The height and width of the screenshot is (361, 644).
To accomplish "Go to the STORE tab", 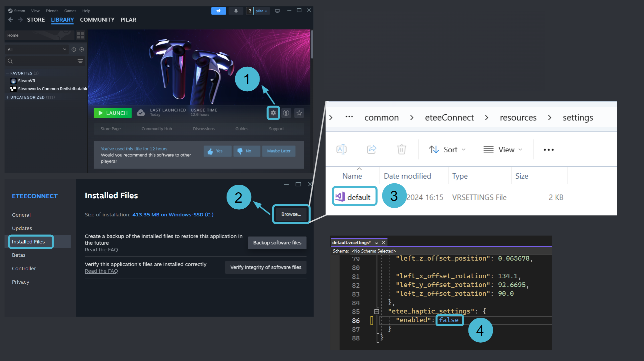I will coord(36,20).
